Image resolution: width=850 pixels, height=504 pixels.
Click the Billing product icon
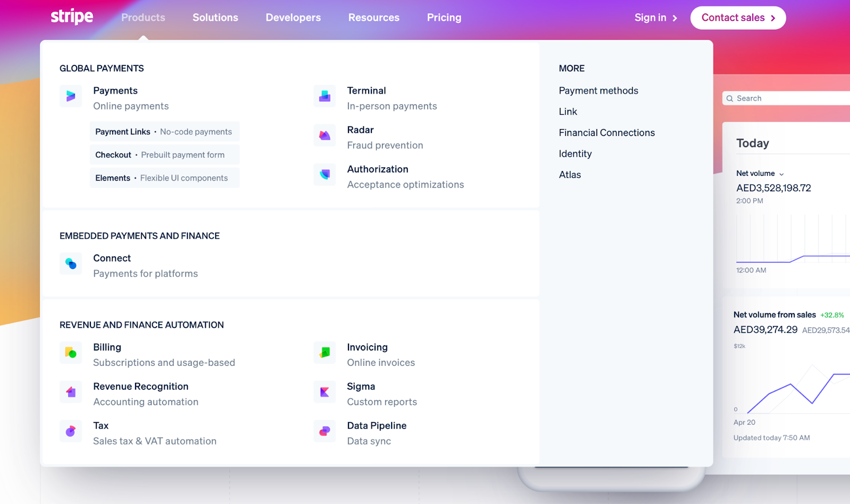71,353
